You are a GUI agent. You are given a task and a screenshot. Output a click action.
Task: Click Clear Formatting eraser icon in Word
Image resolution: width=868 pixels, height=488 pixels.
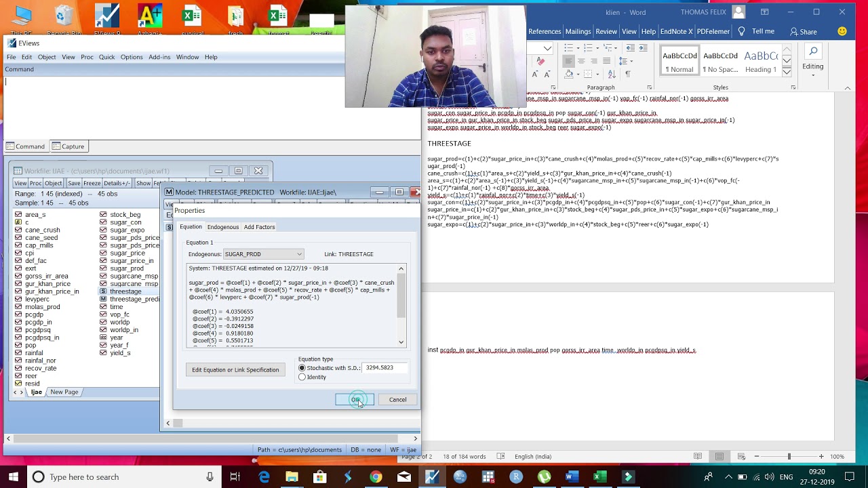click(x=540, y=62)
